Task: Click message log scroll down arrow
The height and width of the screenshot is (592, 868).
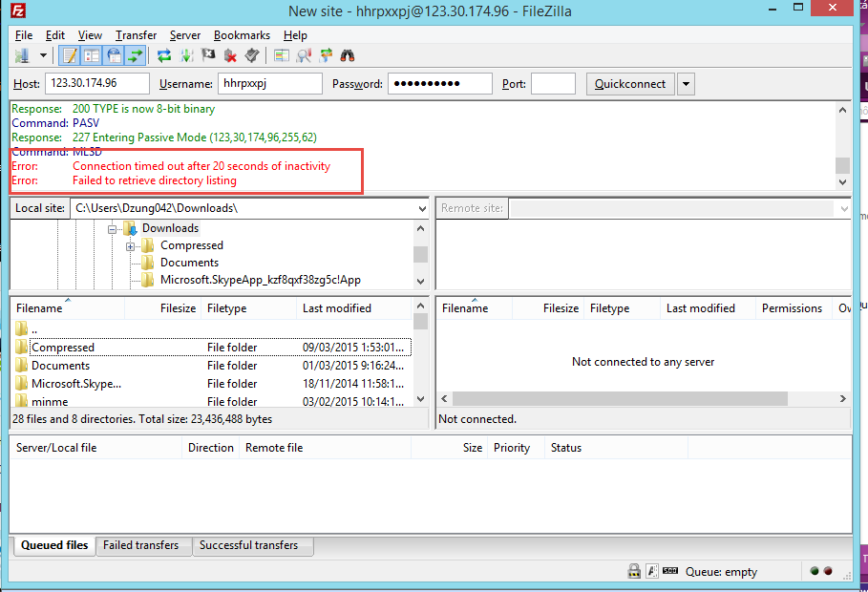Action: point(842,181)
